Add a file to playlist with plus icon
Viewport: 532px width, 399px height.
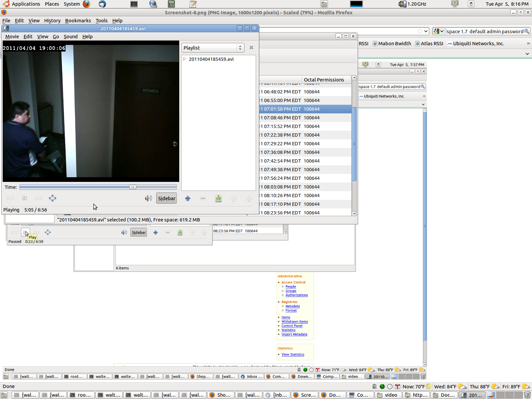click(188, 199)
